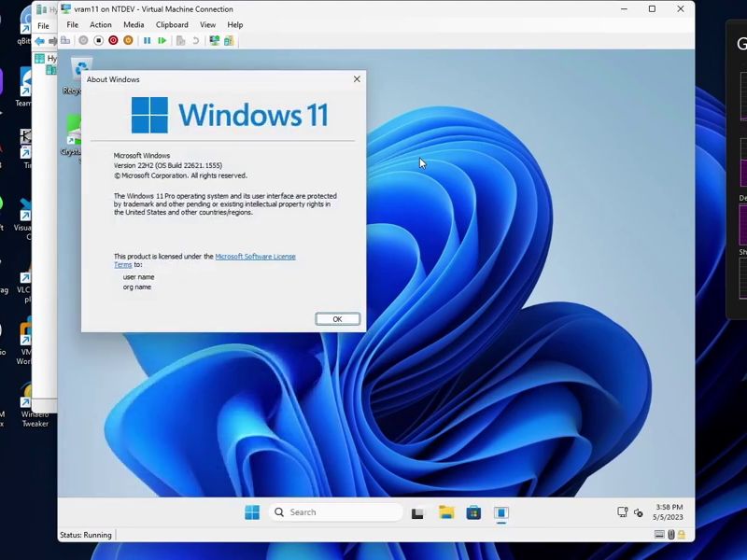Open Microsoft Store on the guest taskbar

(473, 512)
